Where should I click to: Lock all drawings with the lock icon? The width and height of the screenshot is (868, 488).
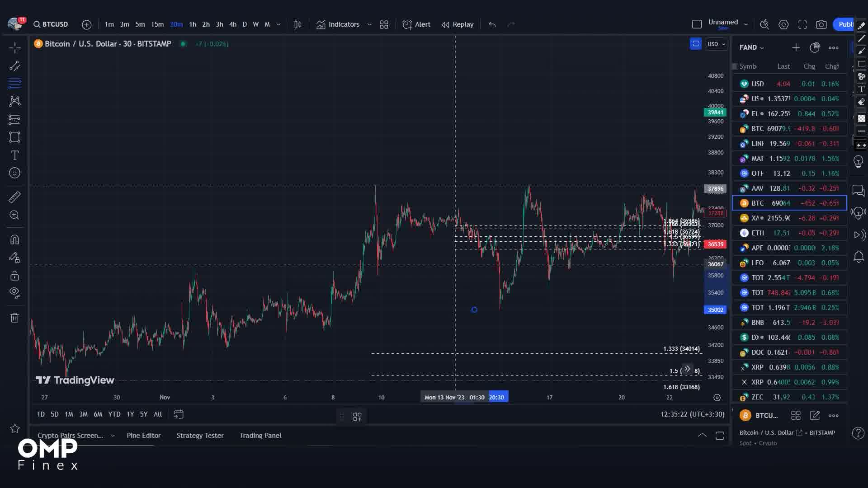click(x=14, y=275)
